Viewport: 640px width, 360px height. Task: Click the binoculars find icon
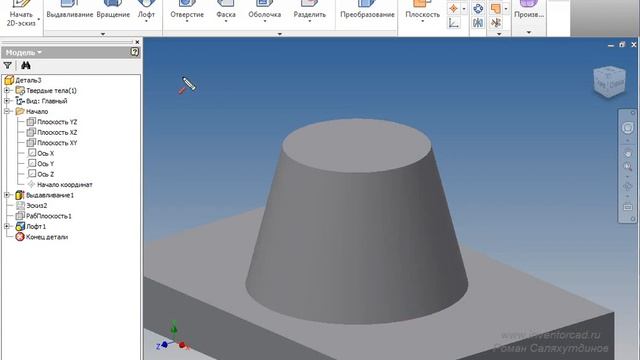[26, 65]
